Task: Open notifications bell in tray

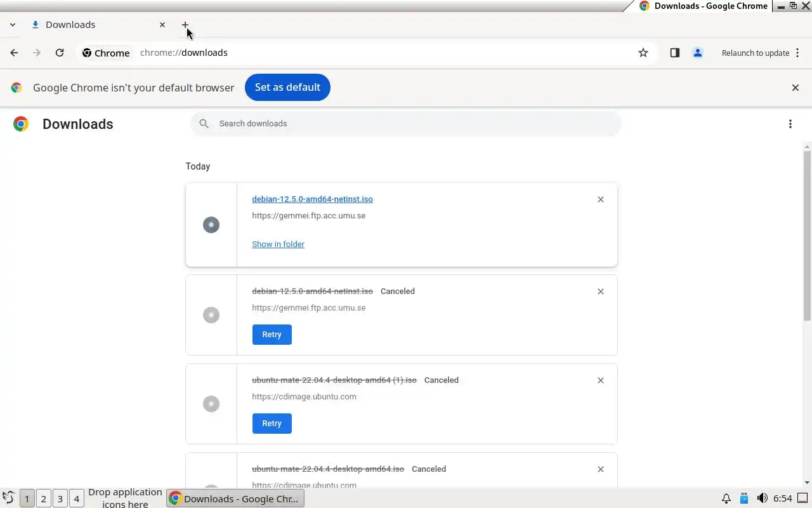Action: 726,498
